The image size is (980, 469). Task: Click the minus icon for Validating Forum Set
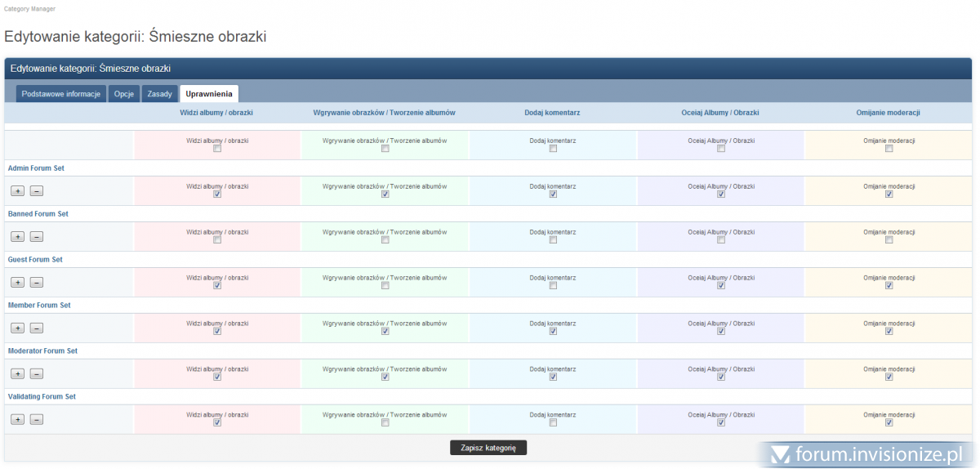pos(37,420)
